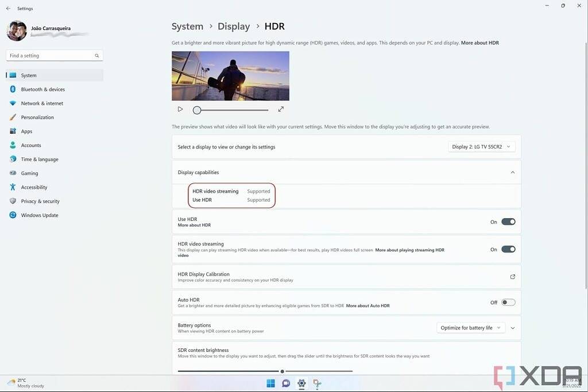Image resolution: width=588 pixels, height=392 pixels.
Task: Open Windows Update via its sidebar icon
Action: 13,215
